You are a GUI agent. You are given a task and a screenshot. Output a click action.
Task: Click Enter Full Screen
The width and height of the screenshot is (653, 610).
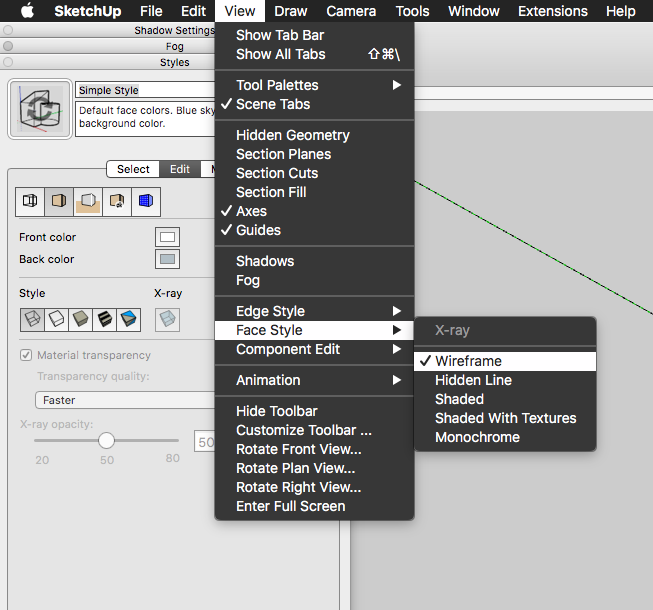(314, 506)
